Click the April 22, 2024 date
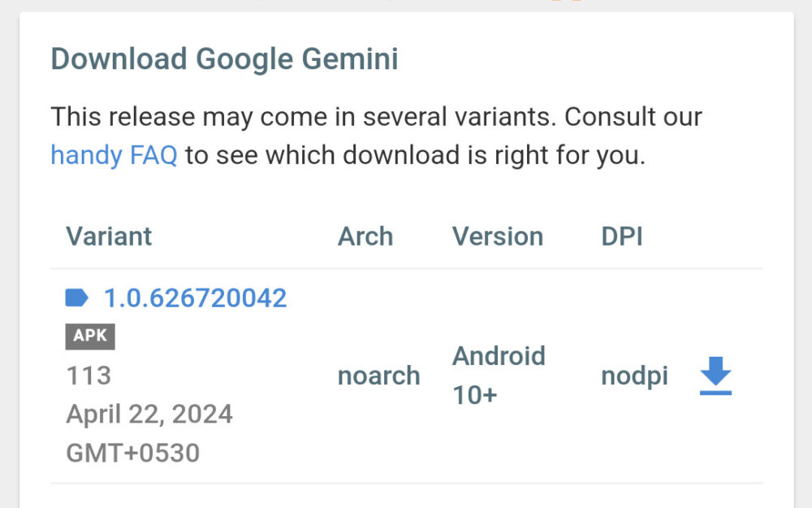Image resolution: width=812 pixels, height=508 pixels. coord(149,414)
